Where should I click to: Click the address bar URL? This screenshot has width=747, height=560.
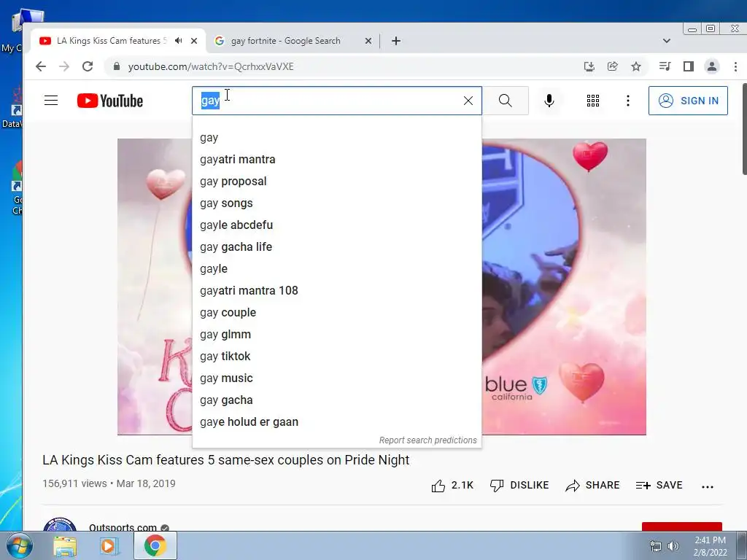[x=211, y=66]
